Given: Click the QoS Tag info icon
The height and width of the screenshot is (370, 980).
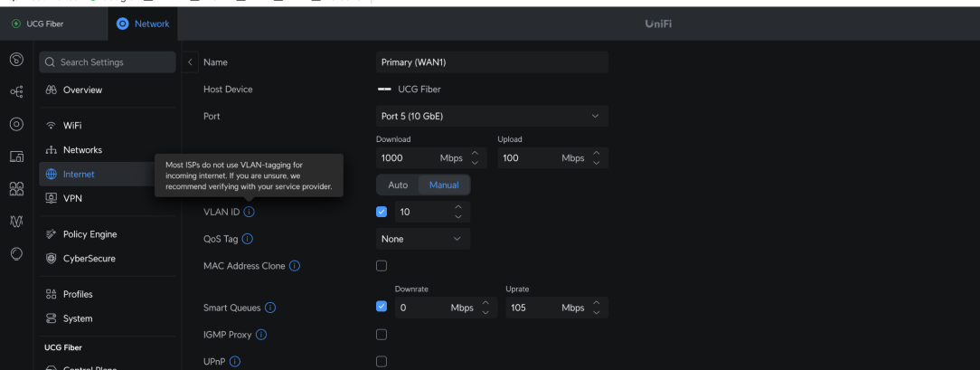Looking at the screenshot, I should (x=247, y=239).
